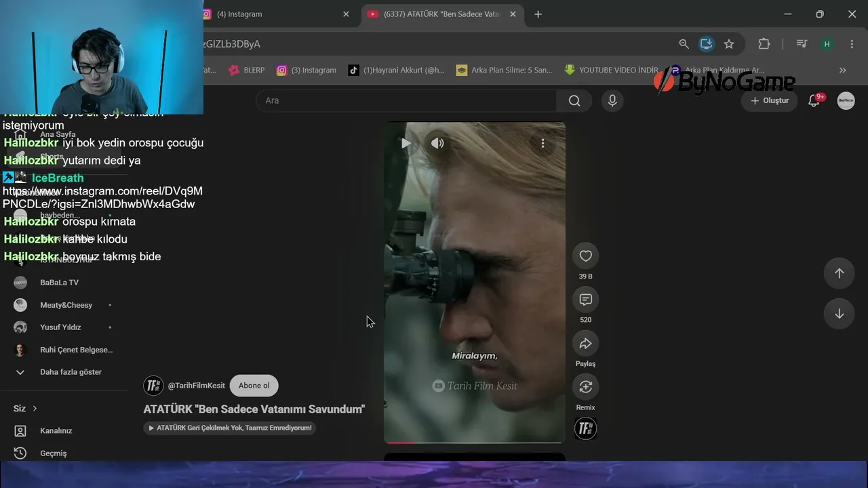Screen dimensions: 868x488
Task: Open the Chrome three-dot menu
Action: [852, 44]
